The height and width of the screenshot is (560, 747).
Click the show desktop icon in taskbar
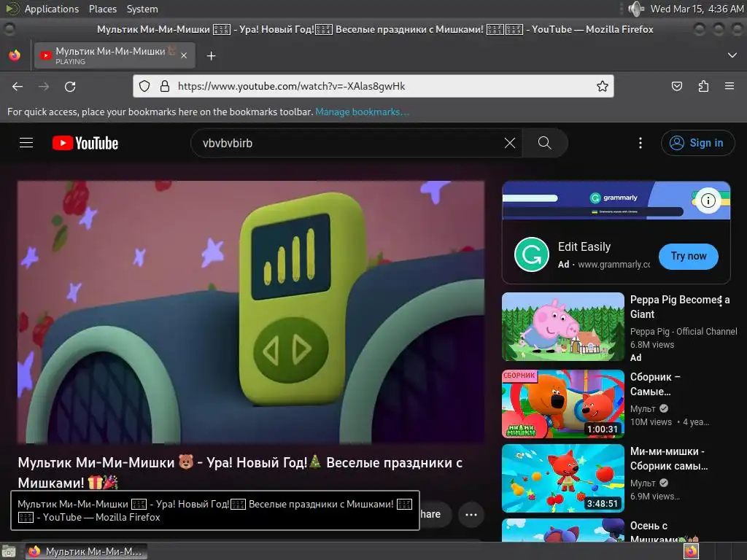pyautogui.click(x=9, y=551)
